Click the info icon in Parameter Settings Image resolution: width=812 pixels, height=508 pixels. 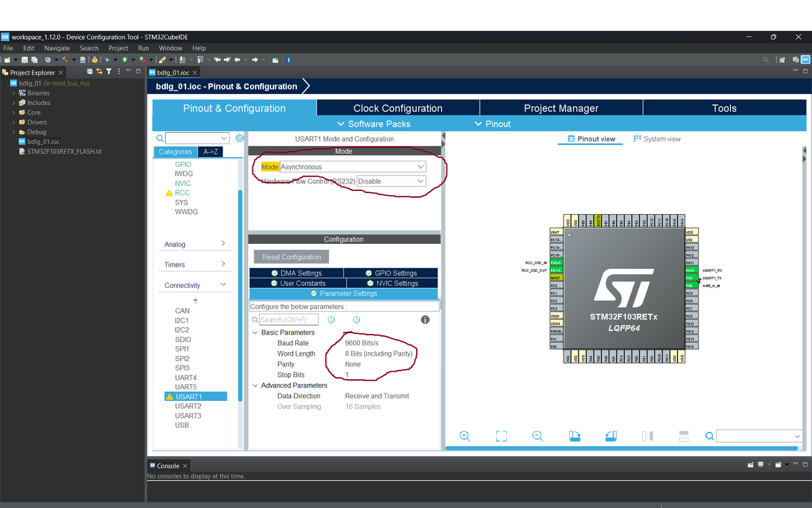[425, 320]
